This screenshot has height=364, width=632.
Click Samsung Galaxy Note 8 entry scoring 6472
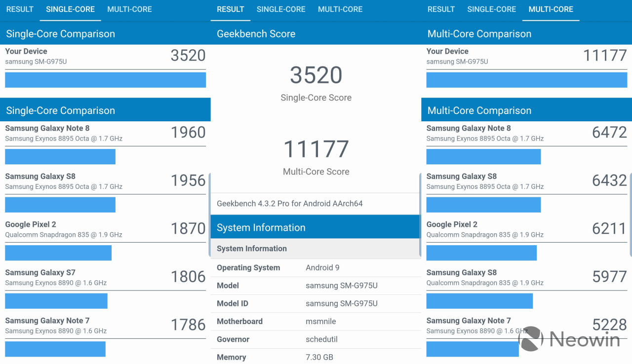pyautogui.click(x=526, y=143)
